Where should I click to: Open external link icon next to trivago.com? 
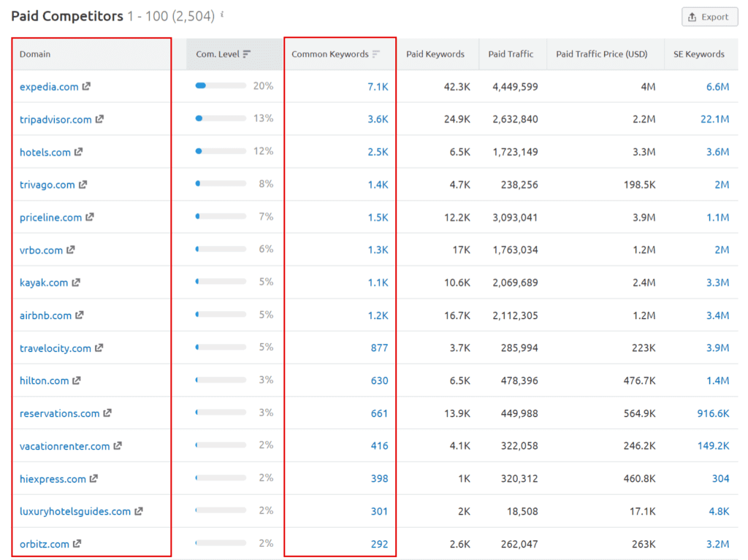83,184
